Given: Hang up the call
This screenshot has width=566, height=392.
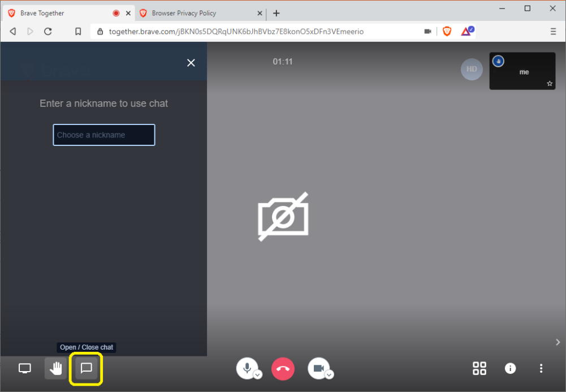Looking at the screenshot, I should click(x=283, y=369).
